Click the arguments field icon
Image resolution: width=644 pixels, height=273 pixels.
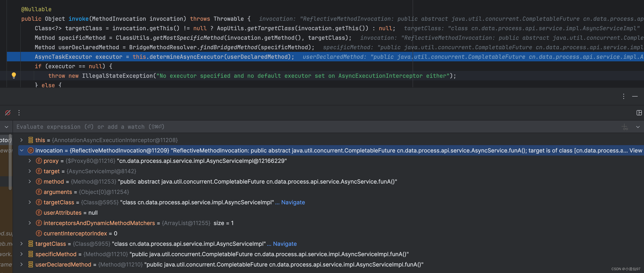tap(39, 192)
